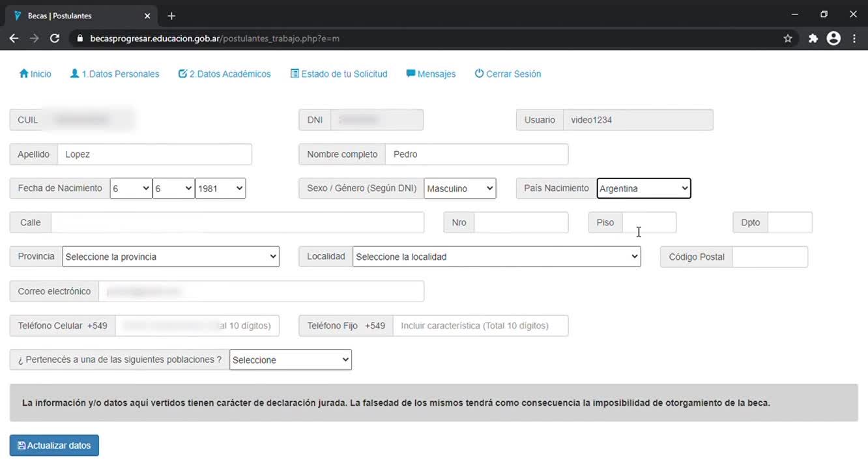The width and height of the screenshot is (868, 469).
Task: Click into the Calle text field
Action: coord(237,223)
